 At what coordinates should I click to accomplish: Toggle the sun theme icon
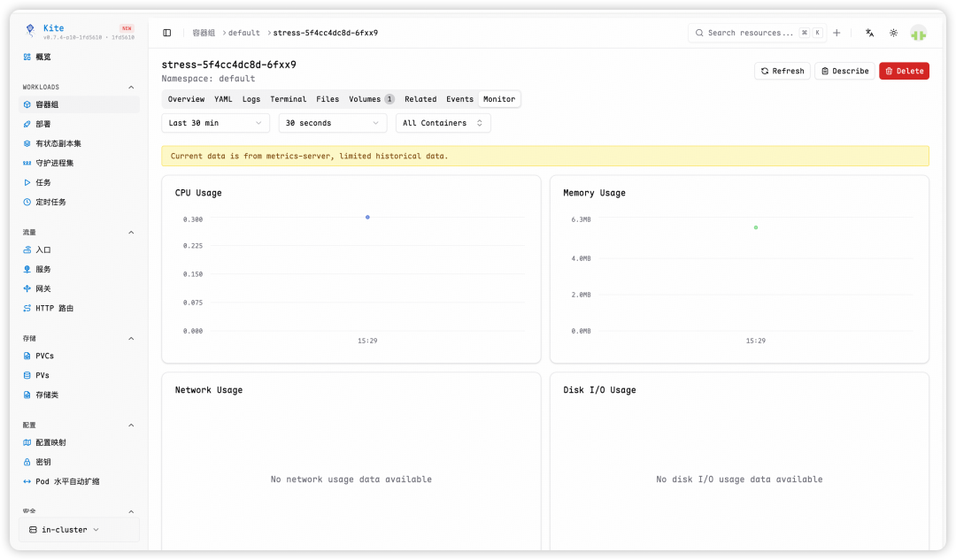893,33
